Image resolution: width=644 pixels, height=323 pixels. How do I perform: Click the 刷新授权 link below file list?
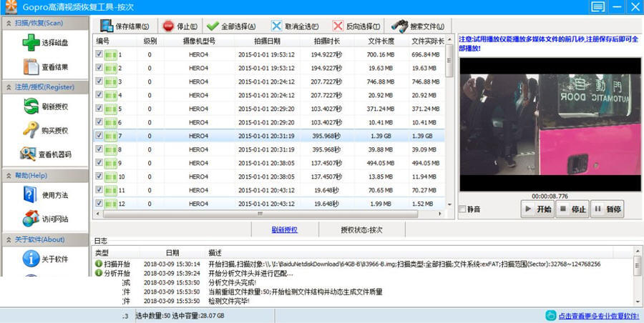tap(285, 230)
